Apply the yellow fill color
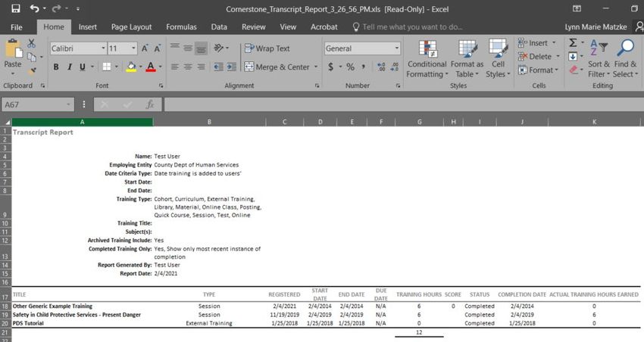The image size is (644, 342). point(131,67)
